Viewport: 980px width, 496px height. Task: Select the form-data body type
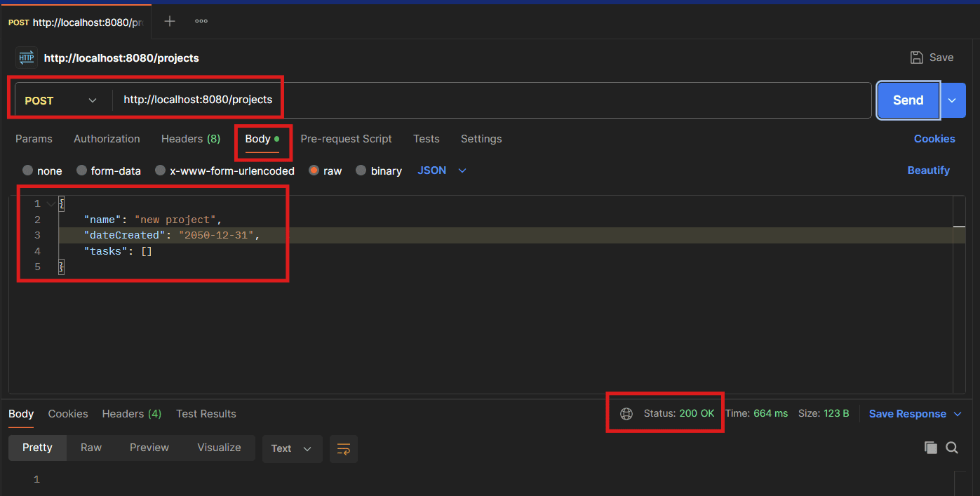pos(109,170)
